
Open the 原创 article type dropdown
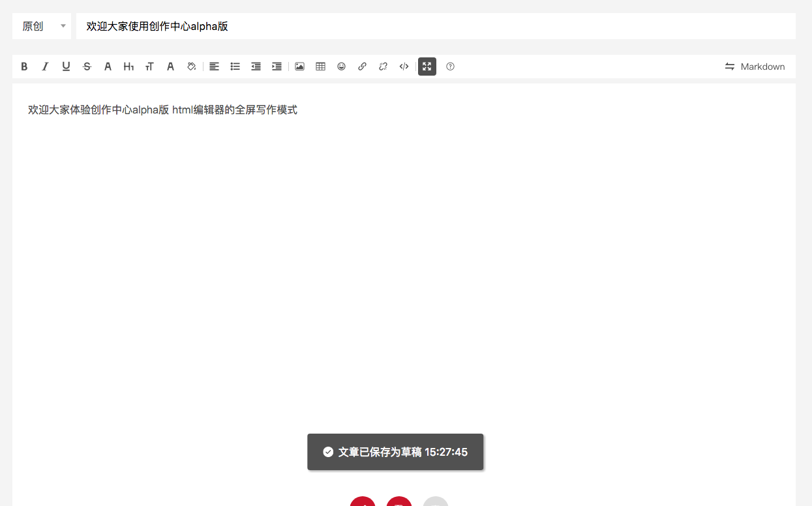42,26
